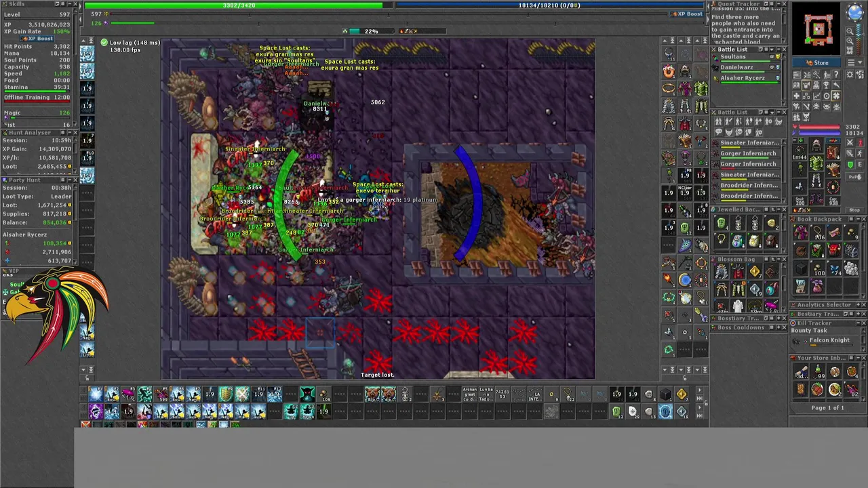
Task: Select the red demon helmet in Book Backpack
Action: 833,250
